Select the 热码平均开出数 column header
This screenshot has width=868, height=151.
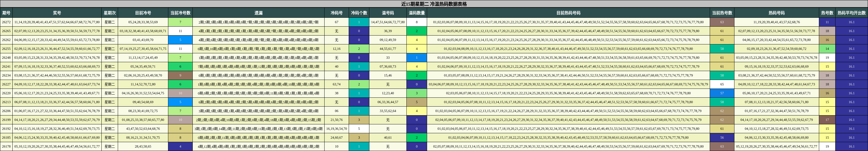click(852, 13)
